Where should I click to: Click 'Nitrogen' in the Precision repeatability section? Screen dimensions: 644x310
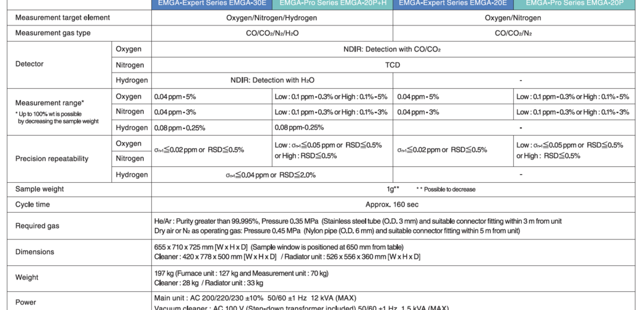(x=130, y=158)
